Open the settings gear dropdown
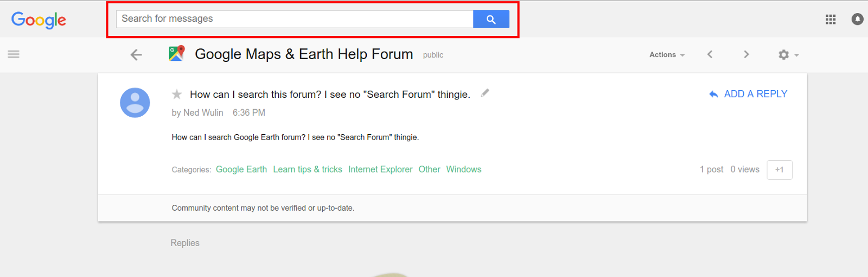The height and width of the screenshot is (277, 868). [x=788, y=55]
